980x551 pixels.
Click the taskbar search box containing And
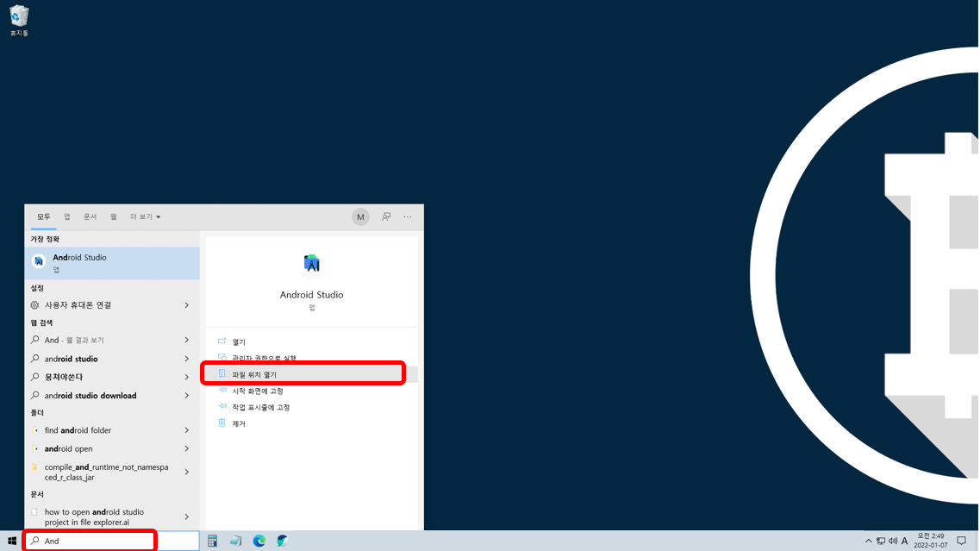113,541
